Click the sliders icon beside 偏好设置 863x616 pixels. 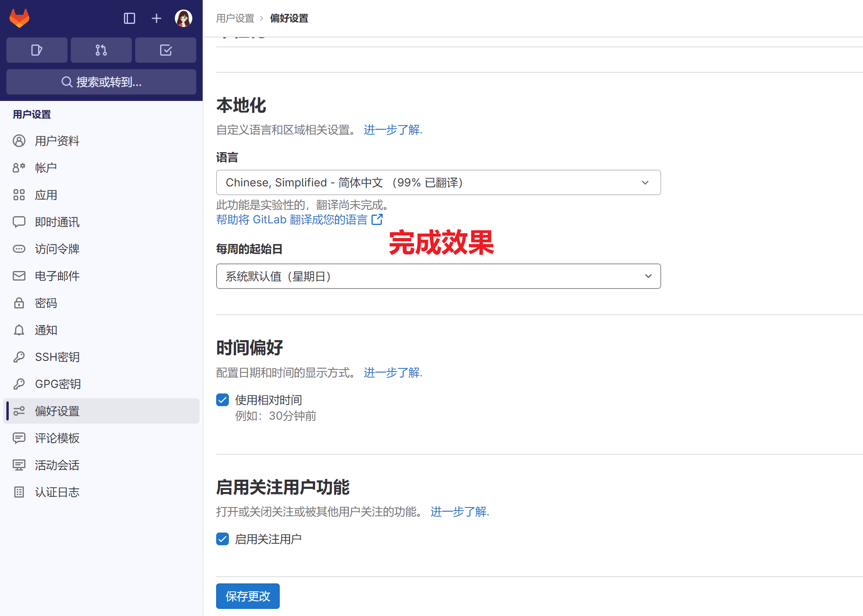point(19,411)
